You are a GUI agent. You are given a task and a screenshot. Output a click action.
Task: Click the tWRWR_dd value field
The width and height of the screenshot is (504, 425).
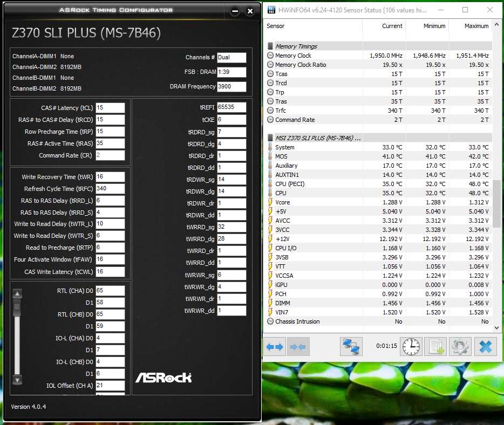click(231, 311)
